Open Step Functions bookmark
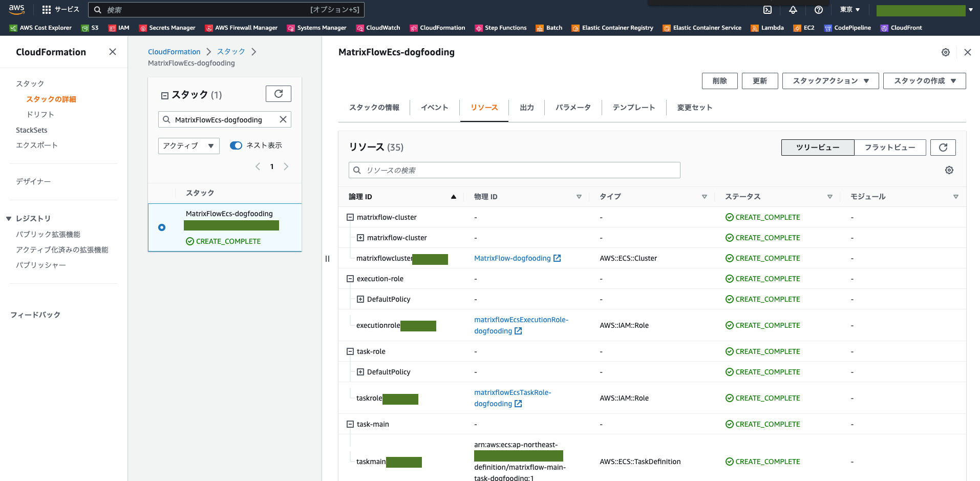Viewport: 980px width, 481px height. (x=500, y=28)
